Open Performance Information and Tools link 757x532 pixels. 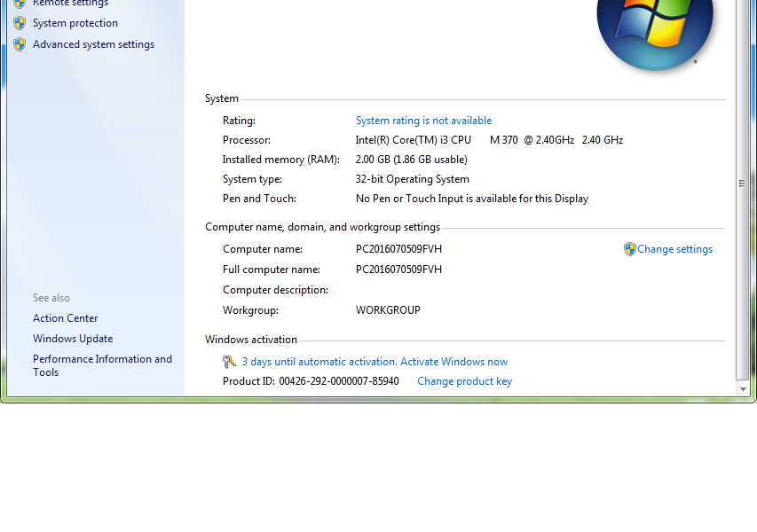coord(102,365)
